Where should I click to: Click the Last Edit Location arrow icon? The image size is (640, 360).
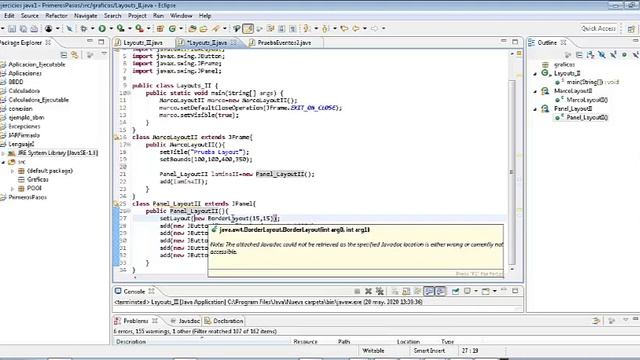pos(344,29)
